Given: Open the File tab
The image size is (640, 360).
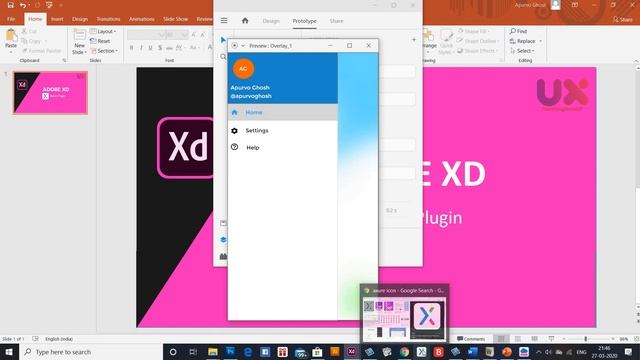Looking at the screenshot, I should point(11,19).
